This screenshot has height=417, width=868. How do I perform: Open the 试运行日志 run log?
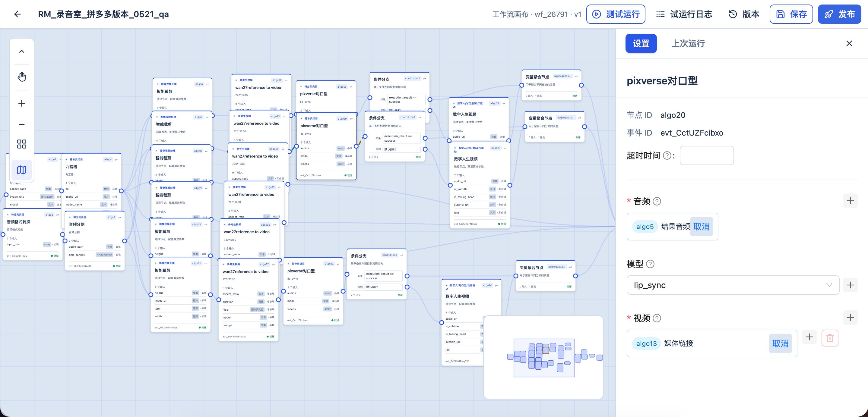pyautogui.click(x=684, y=14)
